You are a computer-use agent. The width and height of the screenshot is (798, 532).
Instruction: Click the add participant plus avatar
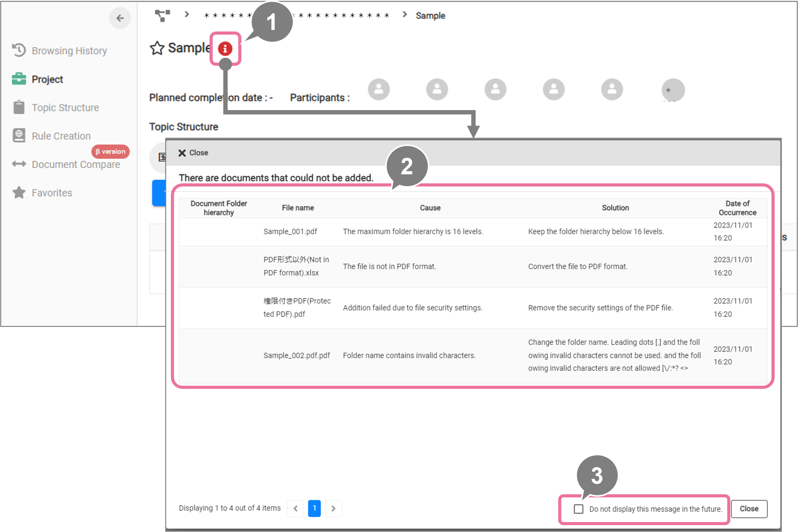673,90
